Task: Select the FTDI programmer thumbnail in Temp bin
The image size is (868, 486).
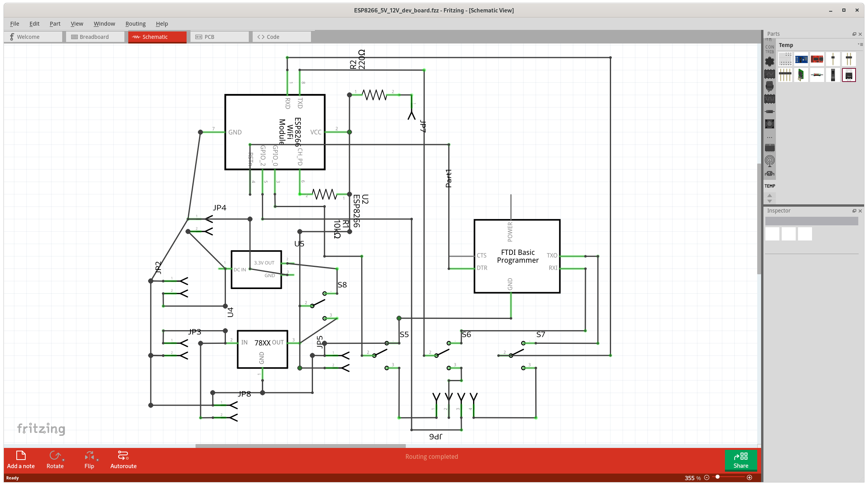Action: click(817, 59)
